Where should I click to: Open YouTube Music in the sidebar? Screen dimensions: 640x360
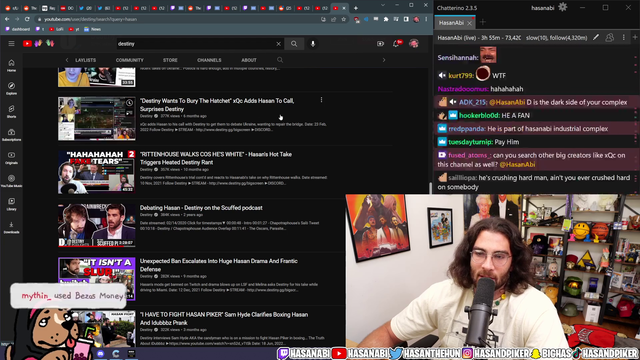(11, 180)
